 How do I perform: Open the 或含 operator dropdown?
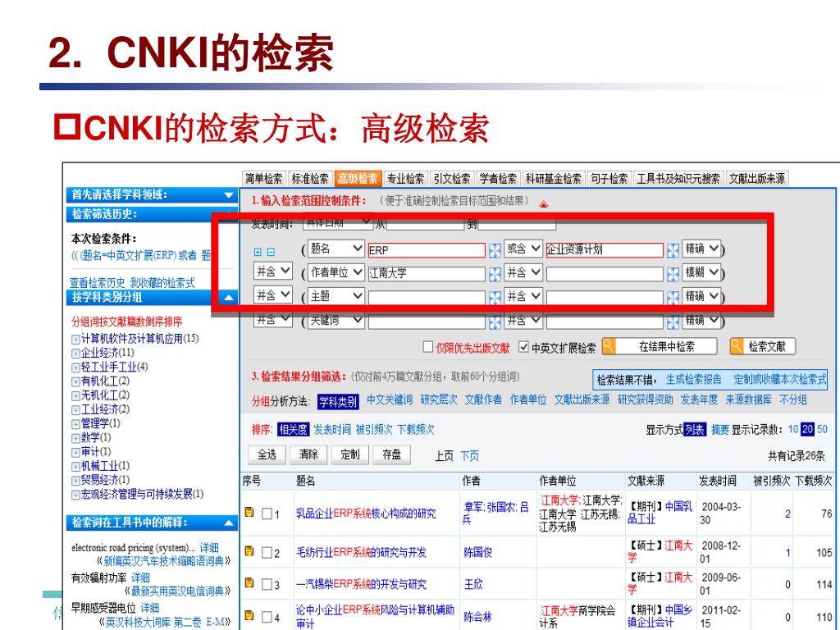(523, 249)
